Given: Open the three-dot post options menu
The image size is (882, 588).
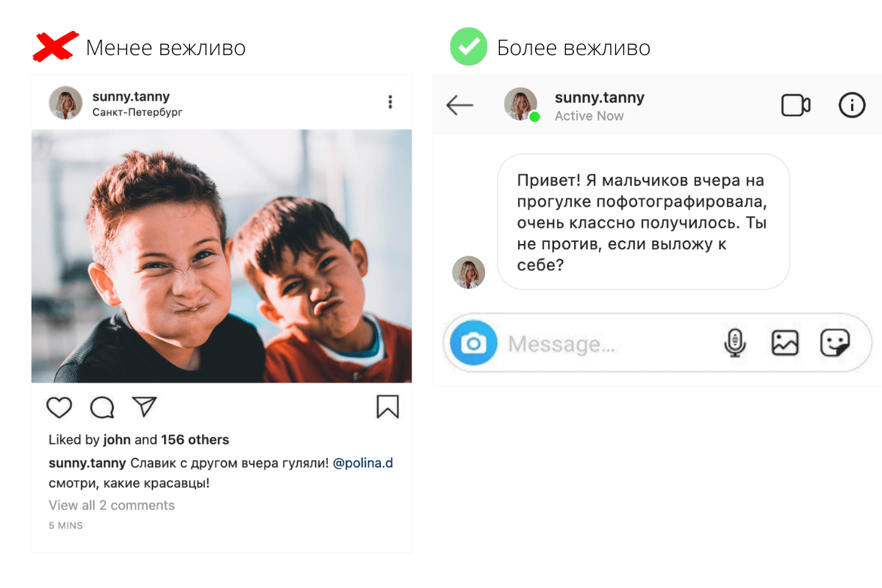Looking at the screenshot, I should 390,102.
